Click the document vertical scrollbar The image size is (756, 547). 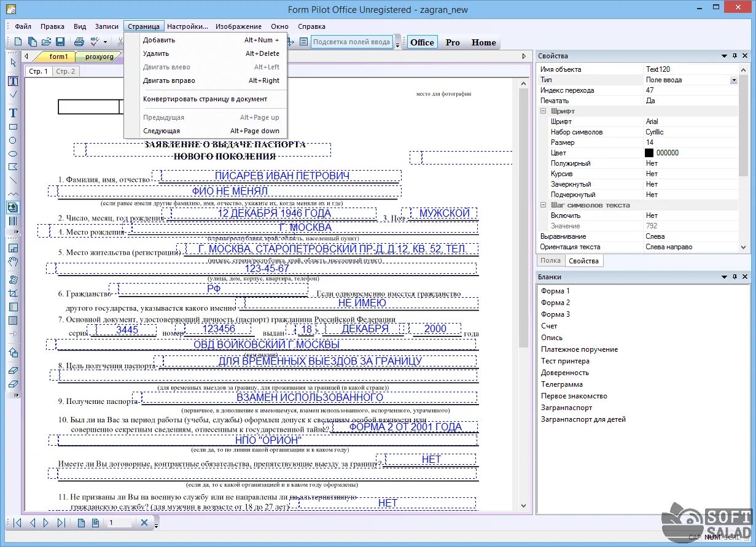click(524, 293)
